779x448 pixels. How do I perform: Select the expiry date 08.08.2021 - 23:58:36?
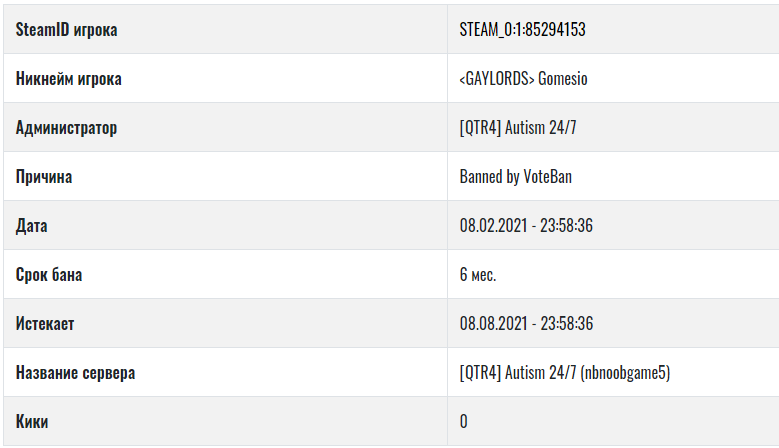pyautogui.click(x=526, y=324)
